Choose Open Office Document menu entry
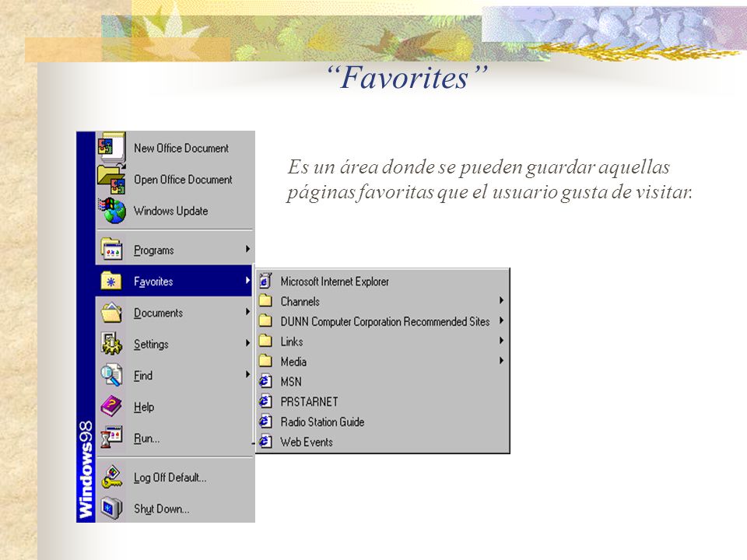Viewport: 747px width, 560px height. pyautogui.click(x=175, y=179)
